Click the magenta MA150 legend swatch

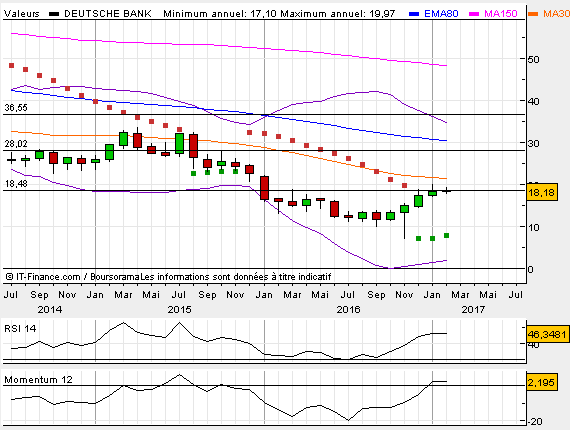click(474, 14)
